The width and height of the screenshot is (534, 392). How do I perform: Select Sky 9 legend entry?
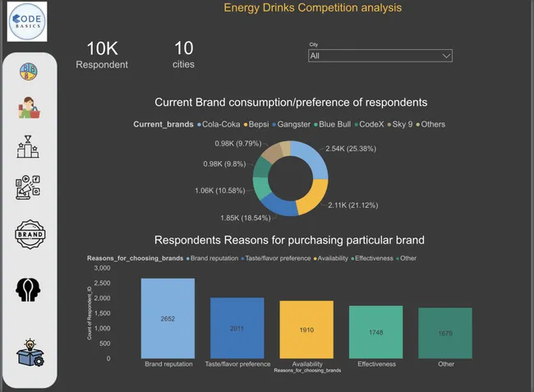[x=400, y=124]
